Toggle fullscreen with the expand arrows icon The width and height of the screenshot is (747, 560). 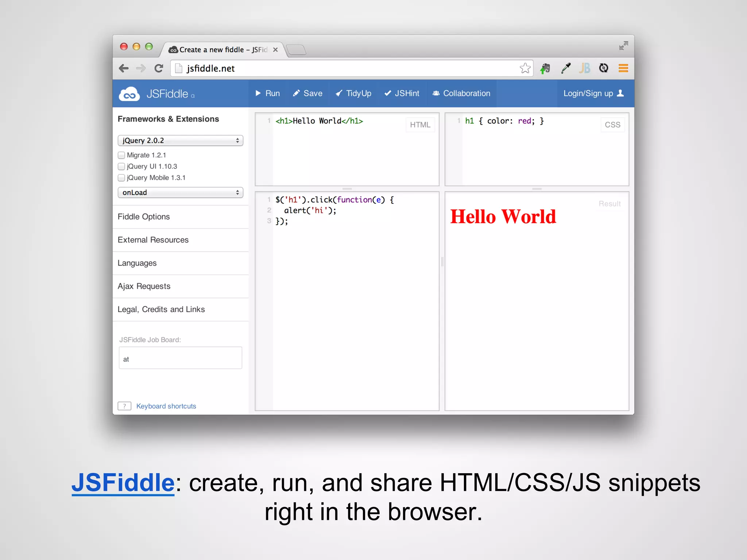(x=624, y=46)
